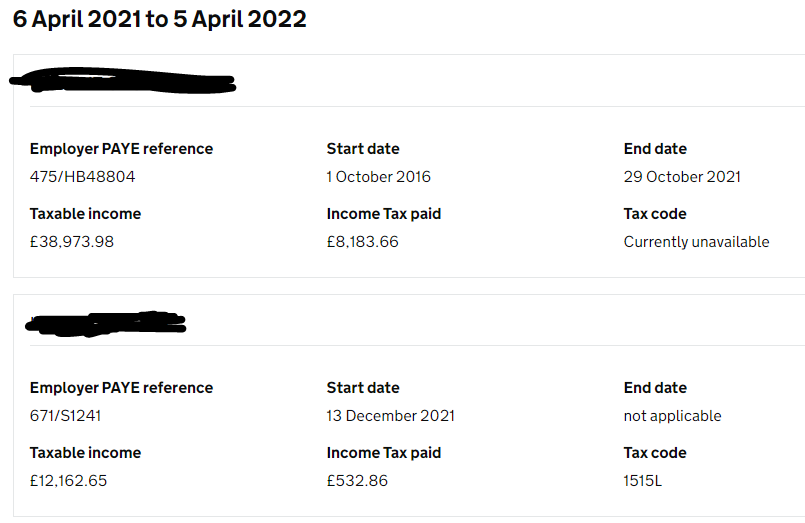This screenshot has height=523, width=805.
Task: Click tax code 1515L
Action: [643, 481]
